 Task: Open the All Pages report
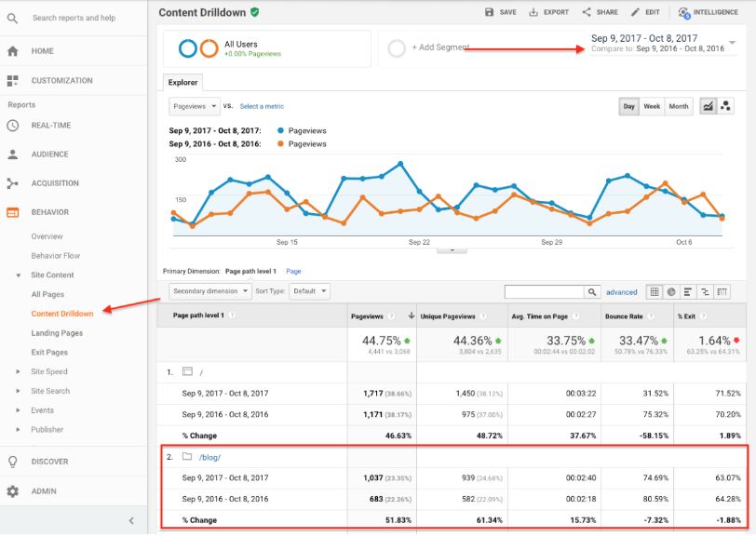47,294
